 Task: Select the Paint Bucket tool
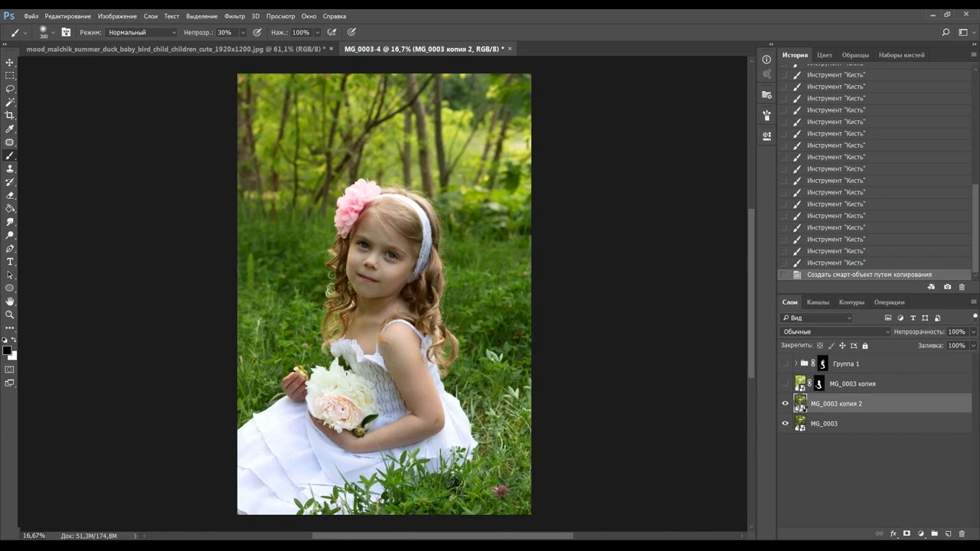pyautogui.click(x=10, y=208)
